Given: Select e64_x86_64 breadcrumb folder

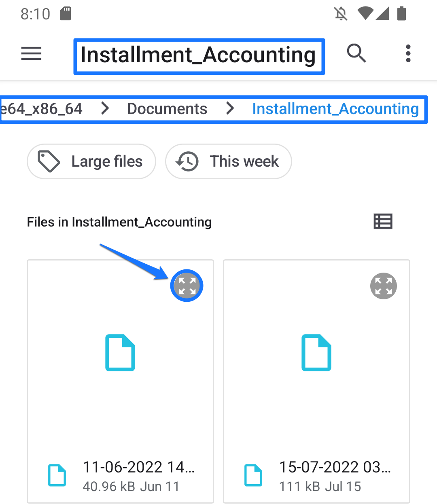Looking at the screenshot, I should pos(41,109).
